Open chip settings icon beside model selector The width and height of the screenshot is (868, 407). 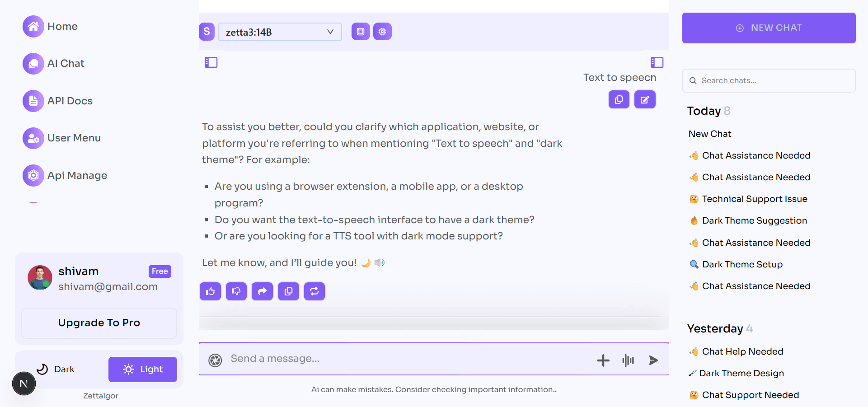point(382,32)
